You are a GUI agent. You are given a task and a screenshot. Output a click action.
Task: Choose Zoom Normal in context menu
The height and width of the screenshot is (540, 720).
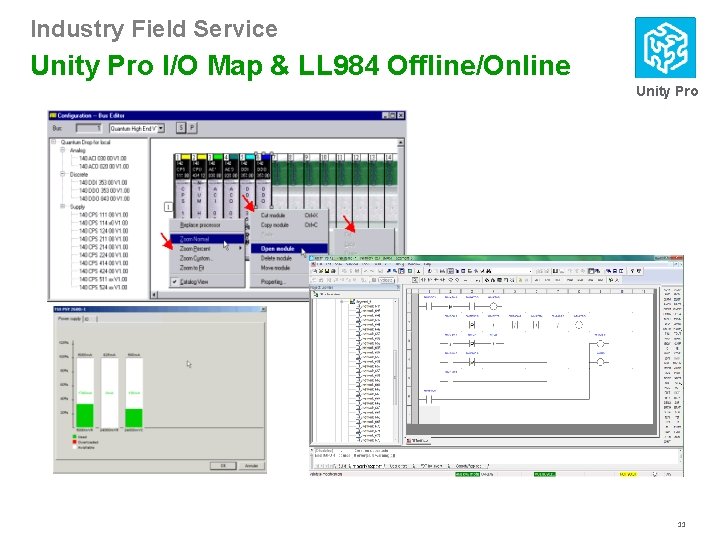coord(207,239)
